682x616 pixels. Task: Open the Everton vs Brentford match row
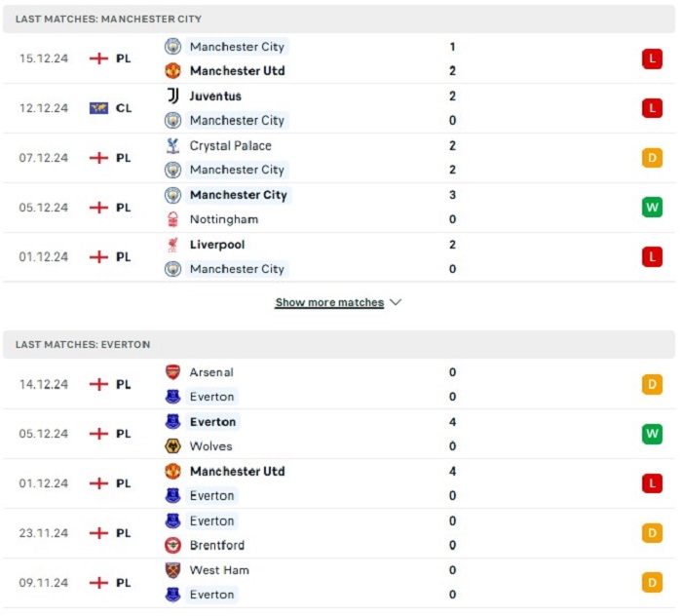click(x=339, y=533)
